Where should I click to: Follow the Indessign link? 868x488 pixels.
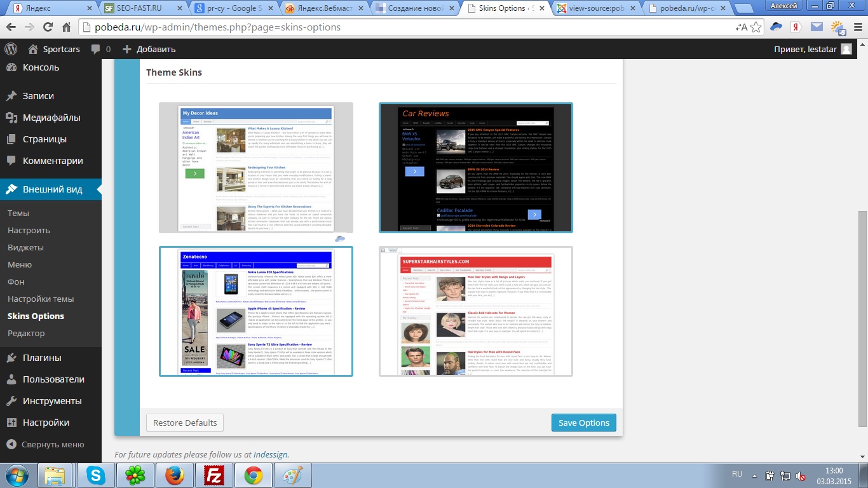pos(270,454)
